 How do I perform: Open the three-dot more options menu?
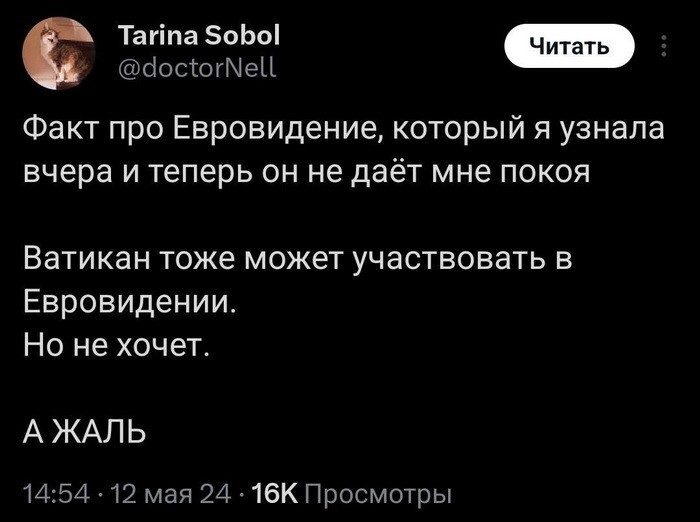tap(664, 47)
